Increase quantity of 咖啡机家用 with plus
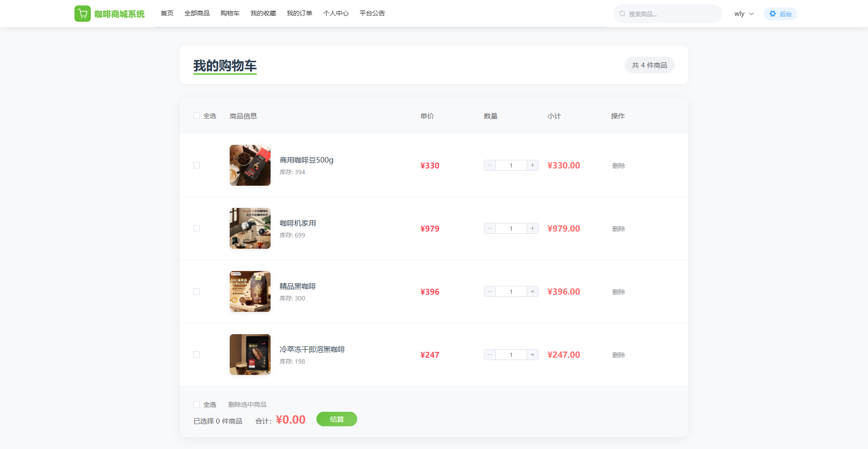 click(x=533, y=228)
